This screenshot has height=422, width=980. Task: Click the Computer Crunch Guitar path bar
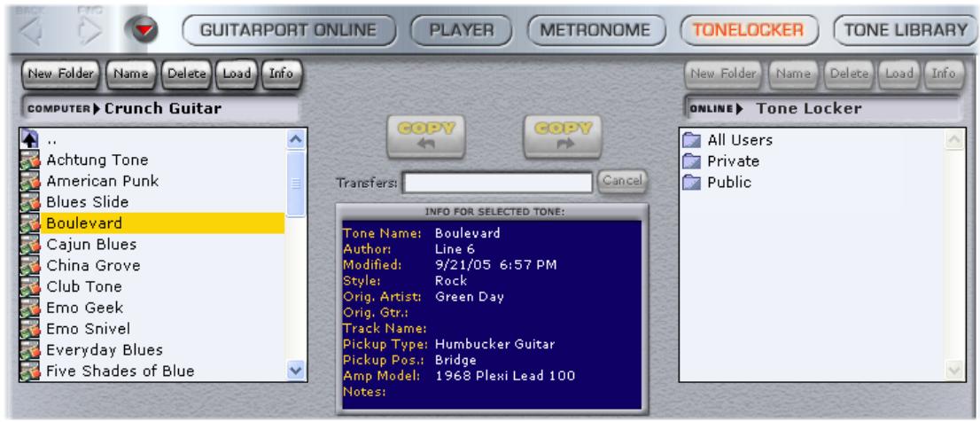tap(160, 109)
